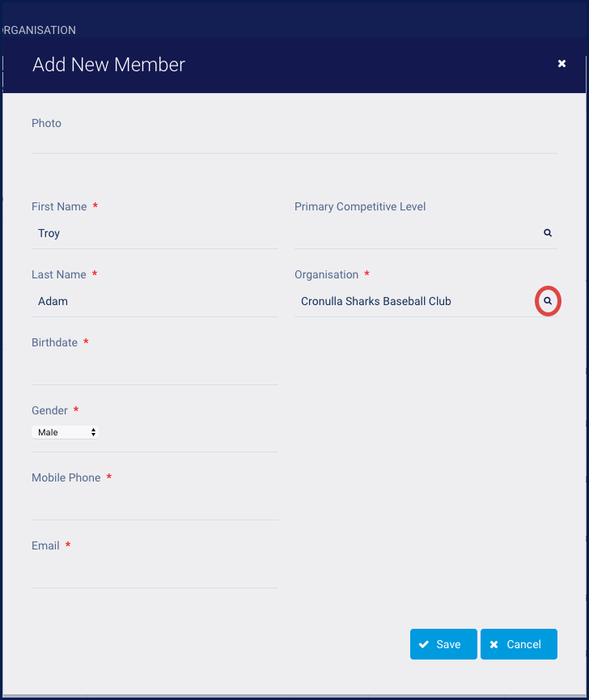Click the empty Photo upload area
This screenshot has height=700, width=589.
pos(293,142)
